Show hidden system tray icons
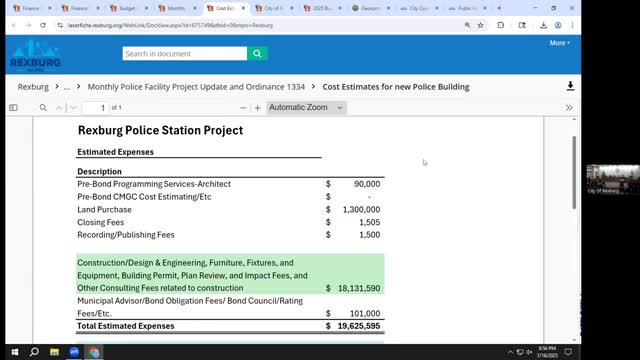This screenshot has height=360, width=640. [510, 352]
